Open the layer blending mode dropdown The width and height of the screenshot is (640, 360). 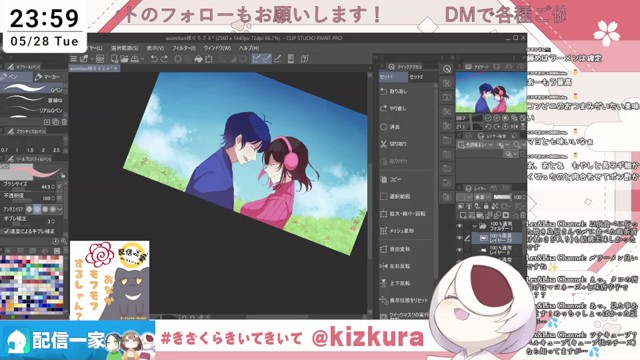tap(482, 197)
